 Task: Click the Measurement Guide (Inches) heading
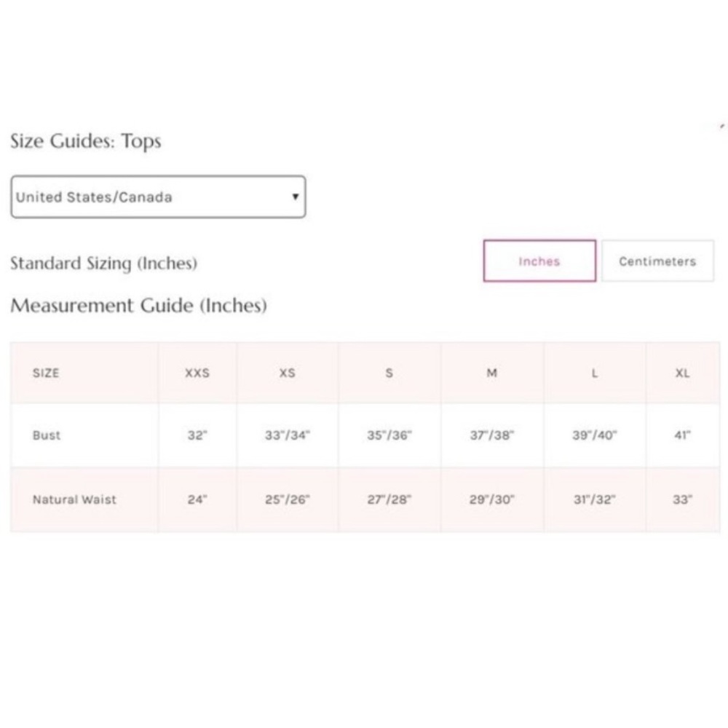[138, 306]
